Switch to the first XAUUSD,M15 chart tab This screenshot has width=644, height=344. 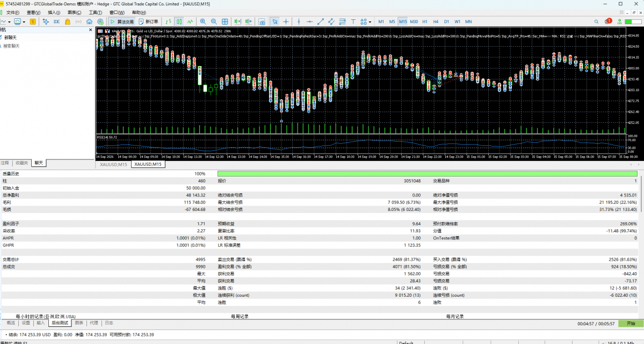click(x=113, y=164)
